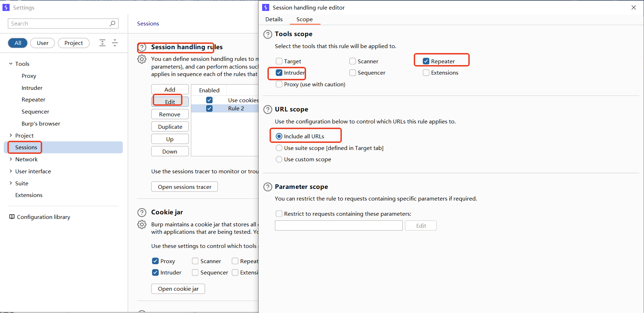Click the collapse all sections icon

(x=115, y=43)
